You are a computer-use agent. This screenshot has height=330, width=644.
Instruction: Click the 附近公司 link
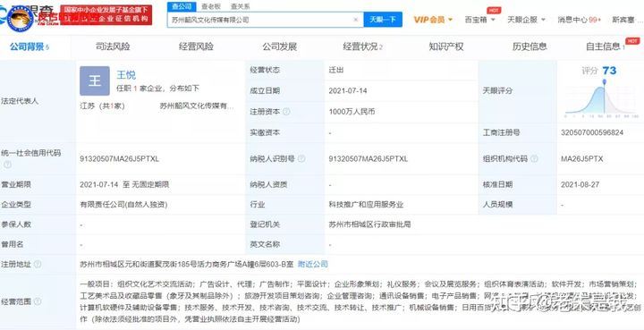pyautogui.click(x=313, y=265)
